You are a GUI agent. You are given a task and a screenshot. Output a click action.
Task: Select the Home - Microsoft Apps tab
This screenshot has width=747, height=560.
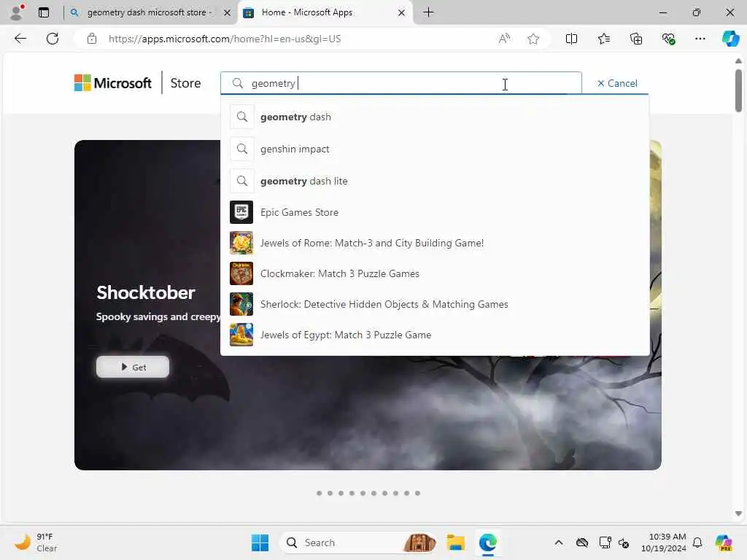(325, 12)
